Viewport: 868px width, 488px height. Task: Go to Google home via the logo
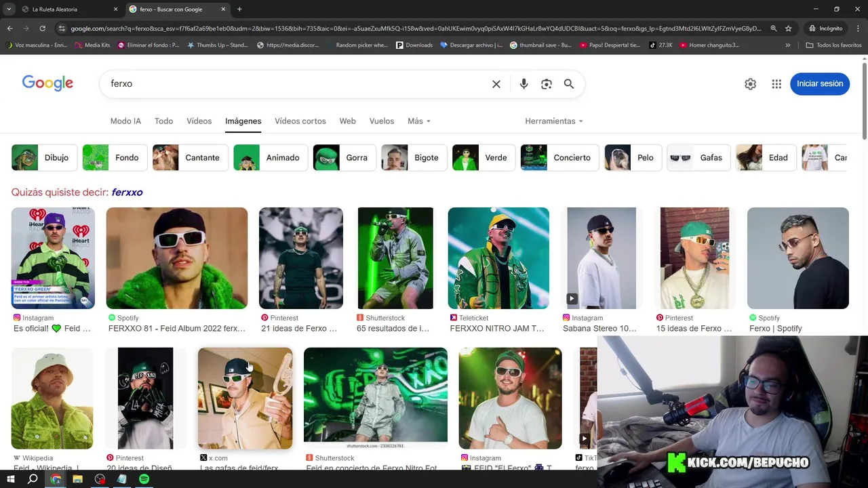click(x=47, y=83)
